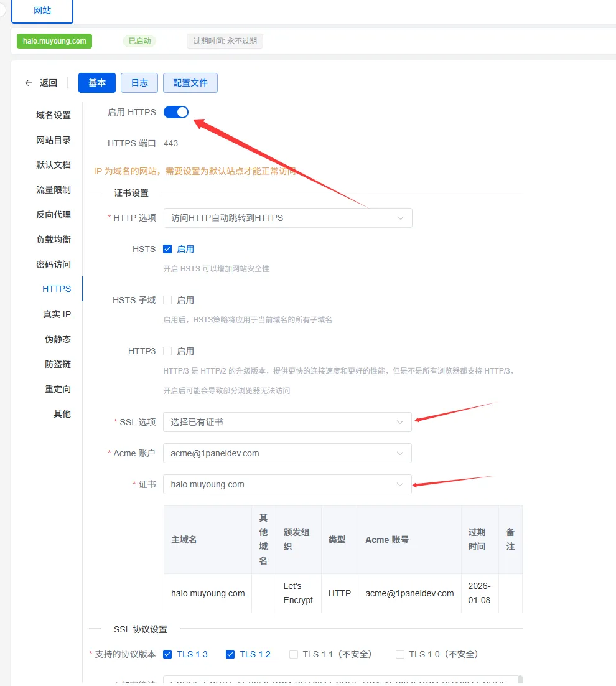The image size is (616, 686).
Task: Open the Acme 账户 dropdown
Action: coord(287,453)
